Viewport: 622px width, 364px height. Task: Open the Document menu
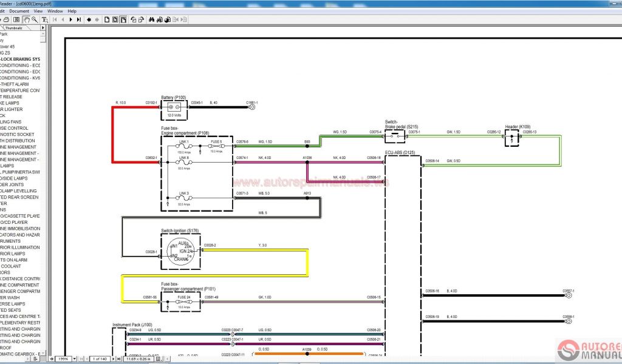tap(19, 11)
